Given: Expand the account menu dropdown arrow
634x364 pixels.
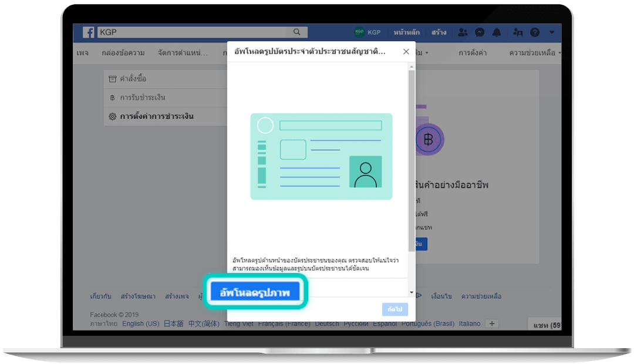Looking at the screenshot, I should point(551,32).
